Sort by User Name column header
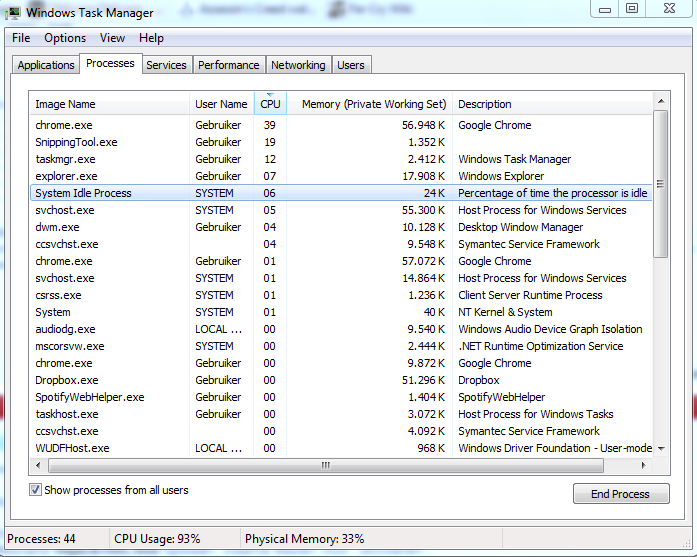 pos(221,104)
